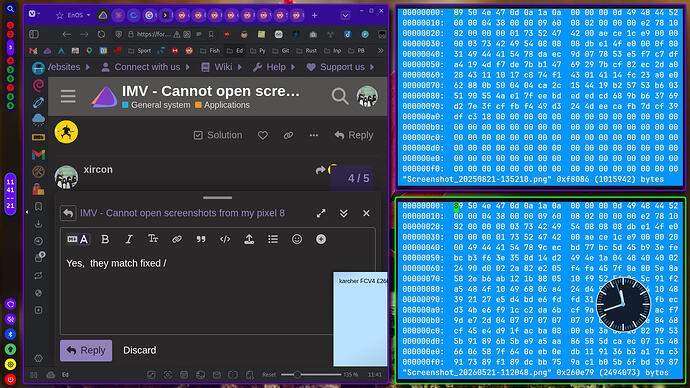Open the Bookmarks panel in the sidebar
The width and height of the screenshot is (690, 388).
[x=38, y=207]
